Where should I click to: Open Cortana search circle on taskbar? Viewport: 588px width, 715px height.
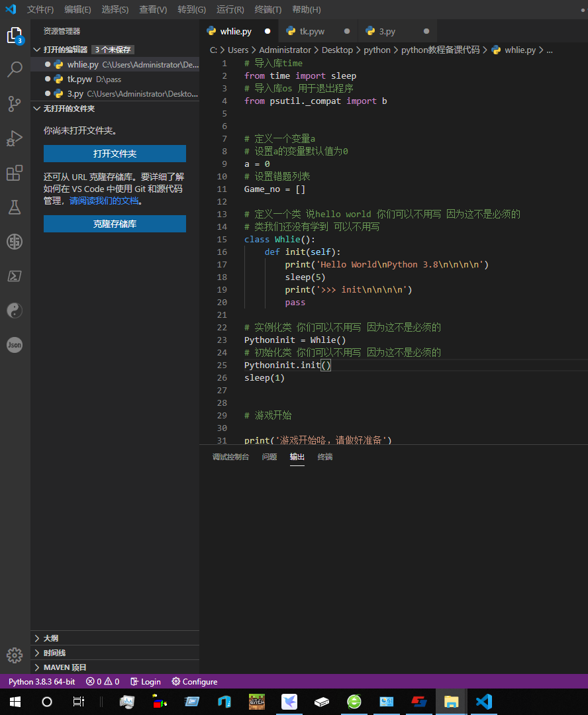click(x=46, y=701)
